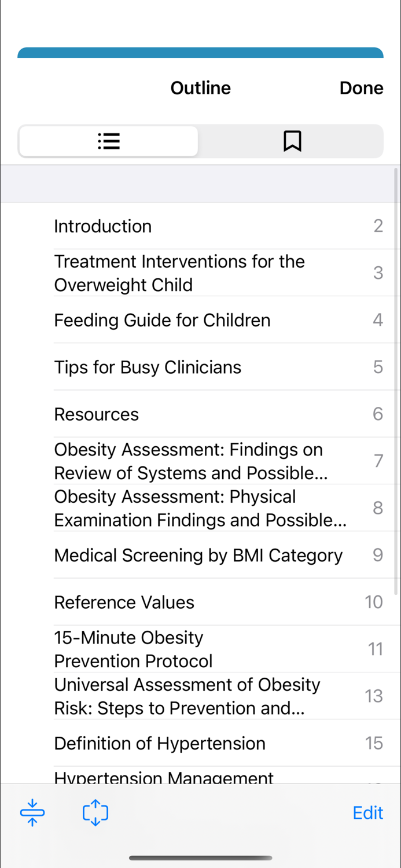This screenshot has height=868, width=401.
Task: Open Definition of Hypertension entry
Action: pyautogui.click(x=219, y=743)
